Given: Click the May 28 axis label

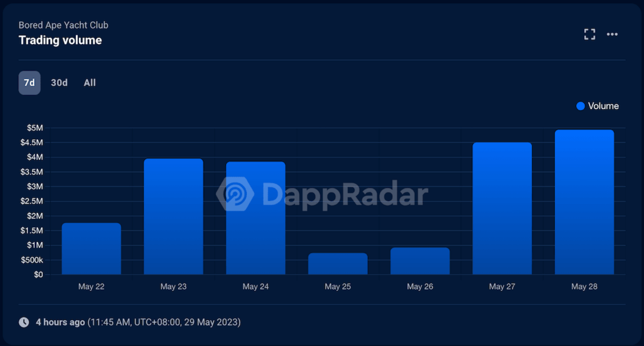Looking at the screenshot, I should (584, 287).
